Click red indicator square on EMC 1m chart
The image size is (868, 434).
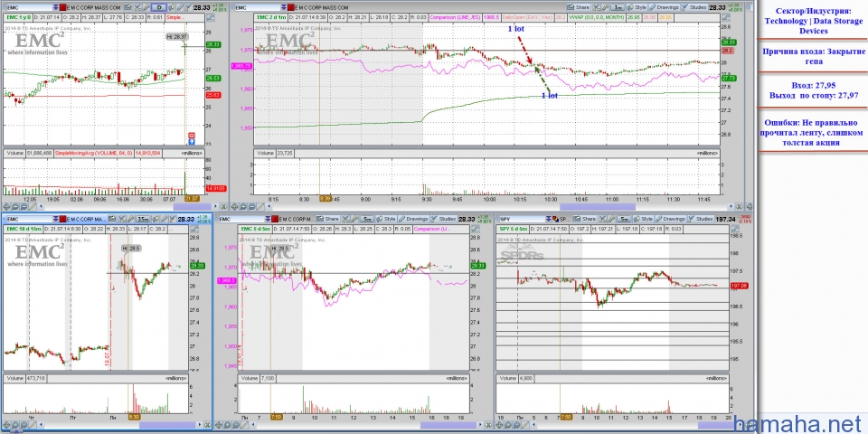point(290,7)
